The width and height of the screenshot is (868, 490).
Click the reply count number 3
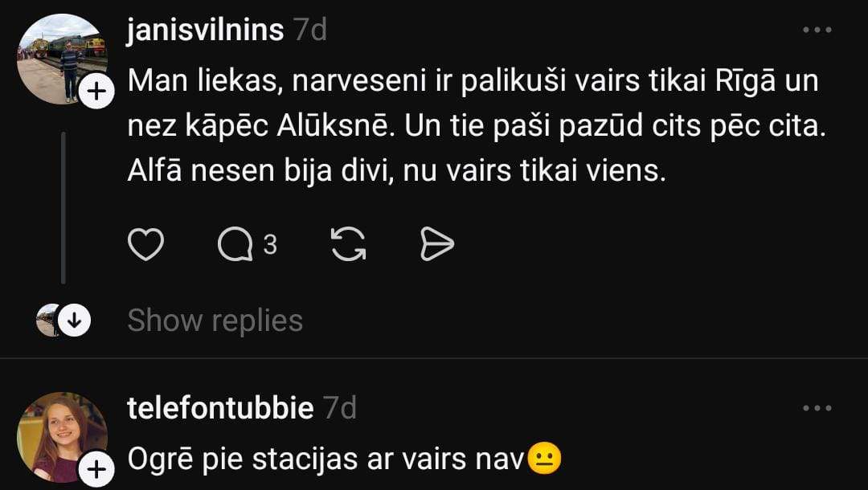pyautogui.click(x=269, y=244)
